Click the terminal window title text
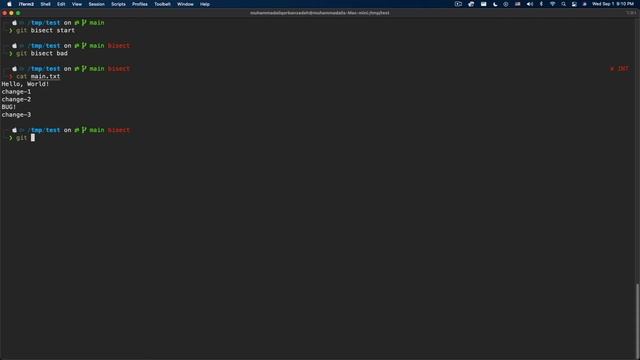The width and height of the screenshot is (640, 360). (320, 13)
